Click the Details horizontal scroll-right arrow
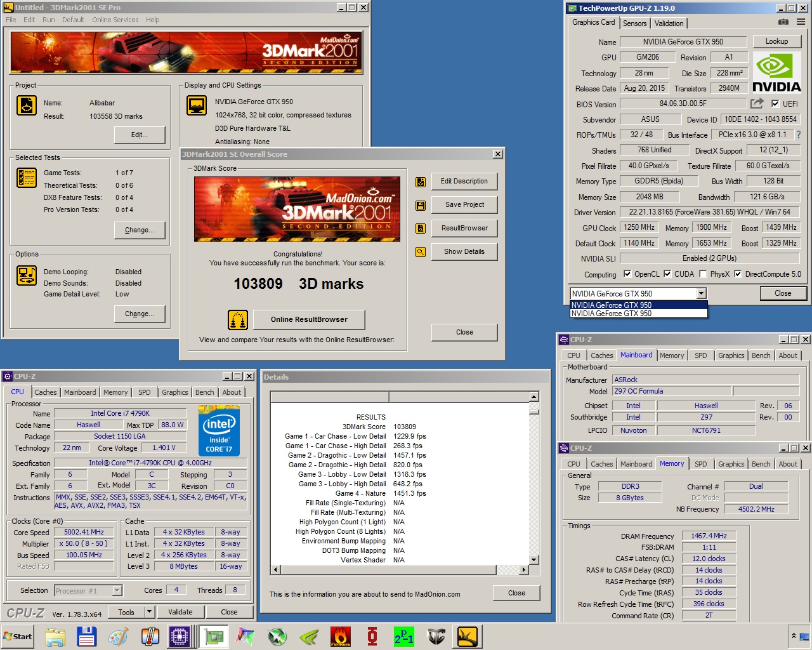The image size is (812, 650). point(523,570)
